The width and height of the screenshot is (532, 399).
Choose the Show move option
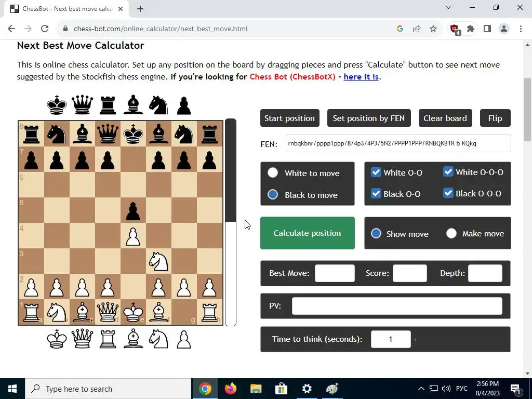[x=376, y=233]
